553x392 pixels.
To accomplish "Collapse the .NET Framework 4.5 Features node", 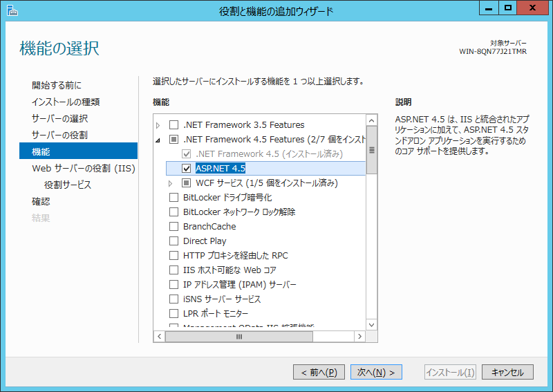I will (158, 140).
